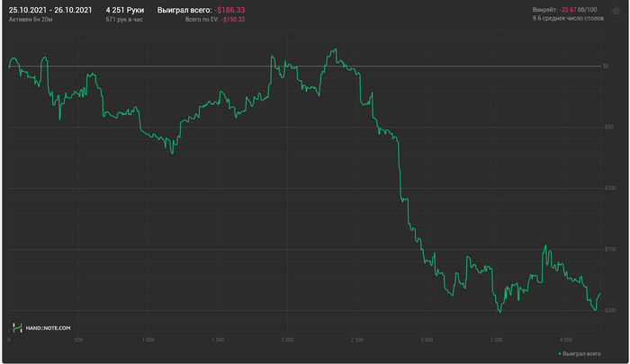Open graph settings gear icon

[616, 12]
